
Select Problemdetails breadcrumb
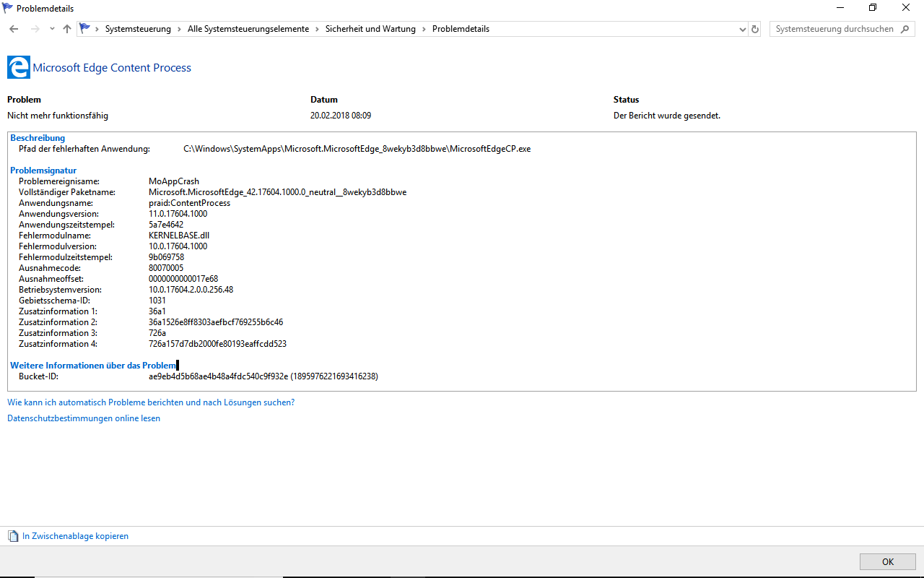pos(461,29)
